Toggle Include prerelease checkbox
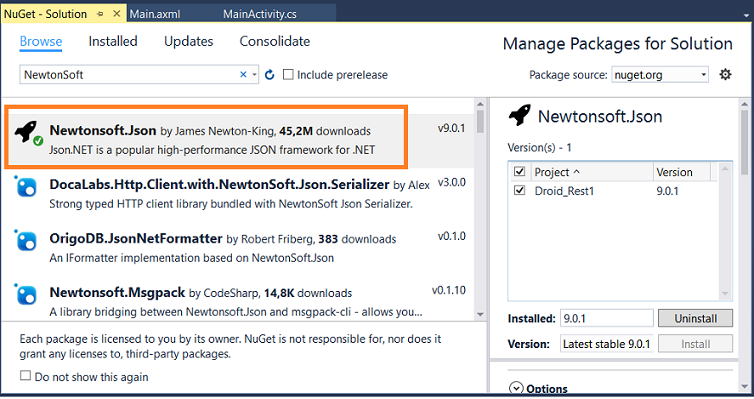Image resolution: width=754 pixels, height=399 pixels. coord(288,75)
